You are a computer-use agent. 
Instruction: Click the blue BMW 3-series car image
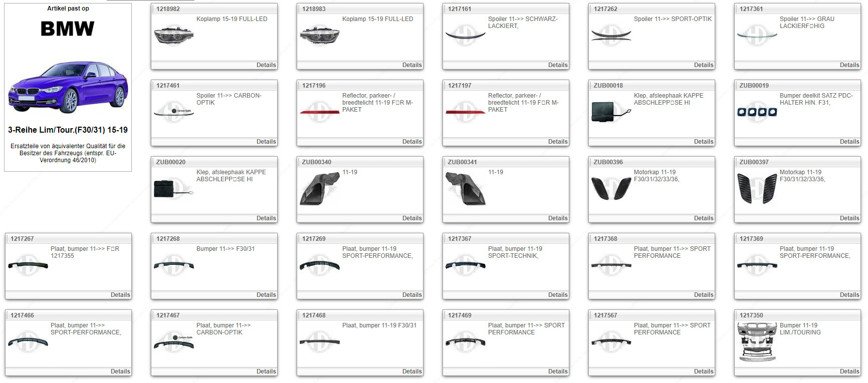pos(68,87)
